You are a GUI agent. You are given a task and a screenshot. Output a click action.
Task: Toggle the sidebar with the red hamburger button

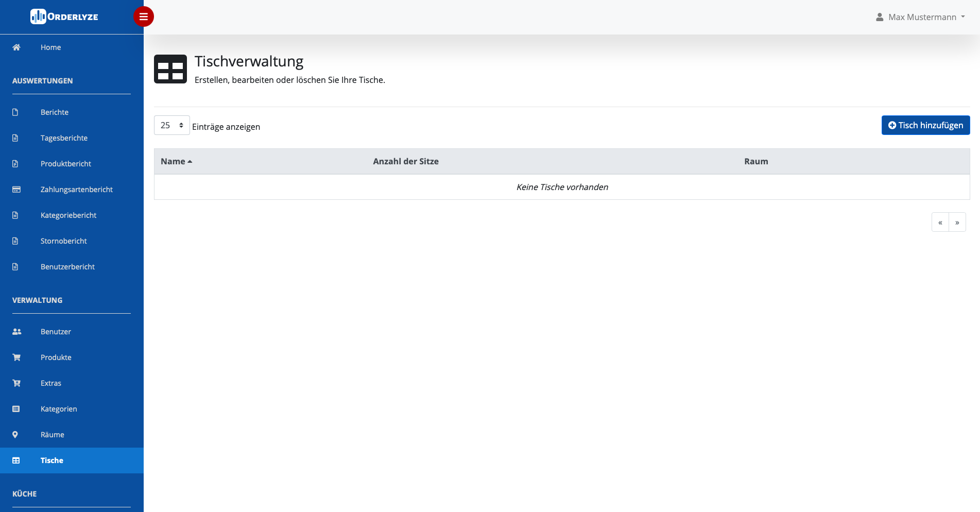[x=144, y=16]
